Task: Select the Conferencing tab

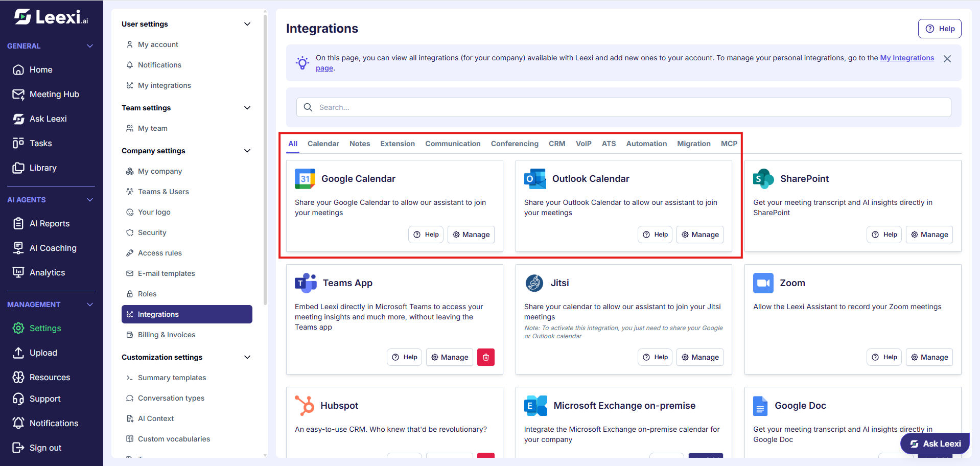Action: point(515,144)
